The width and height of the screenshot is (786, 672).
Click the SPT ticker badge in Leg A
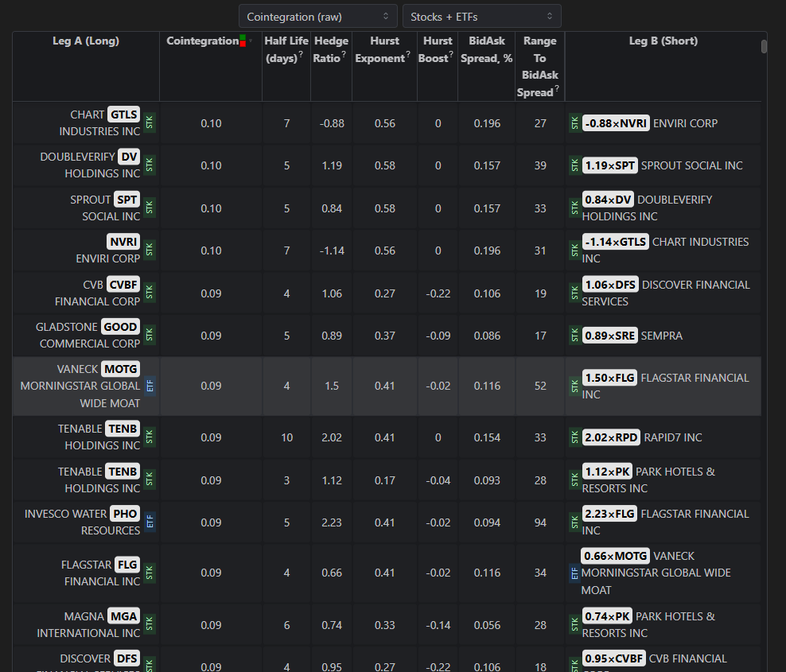[126, 200]
